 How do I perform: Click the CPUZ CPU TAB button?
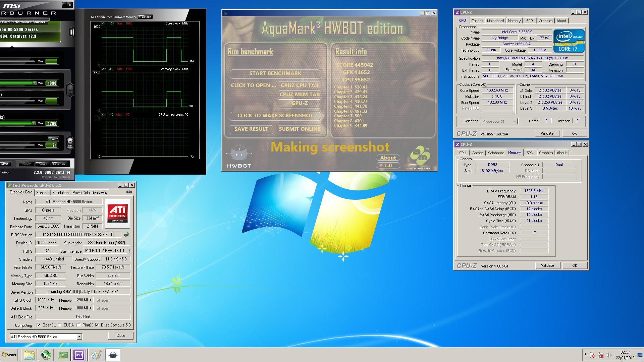point(300,85)
